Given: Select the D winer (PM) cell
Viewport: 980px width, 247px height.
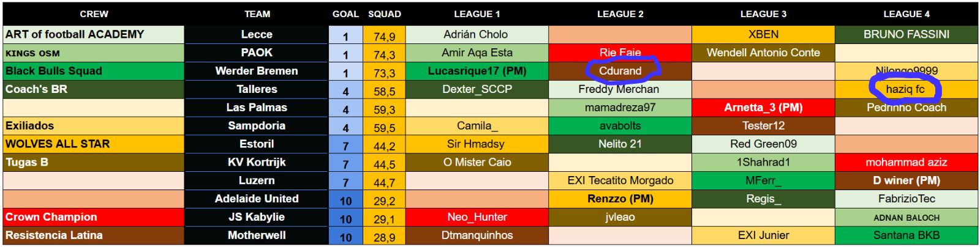Looking at the screenshot, I should (x=906, y=180).
